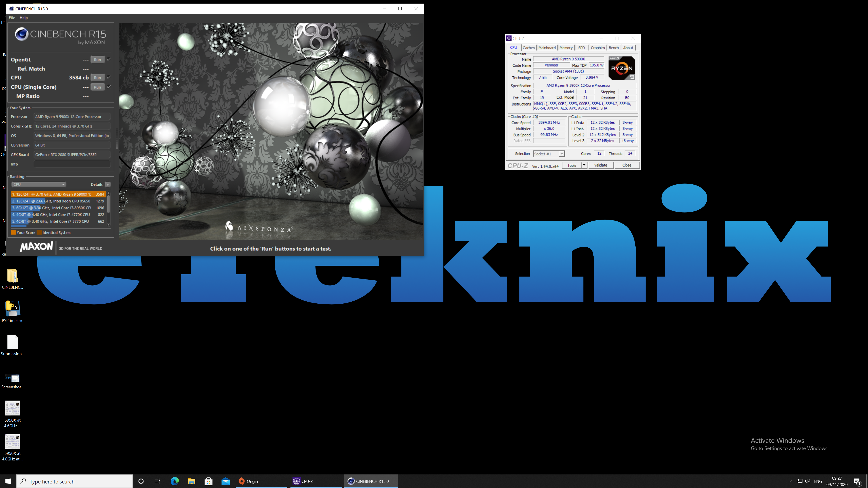The height and width of the screenshot is (488, 868).
Task: Open Mail app from taskbar
Action: 225,481
